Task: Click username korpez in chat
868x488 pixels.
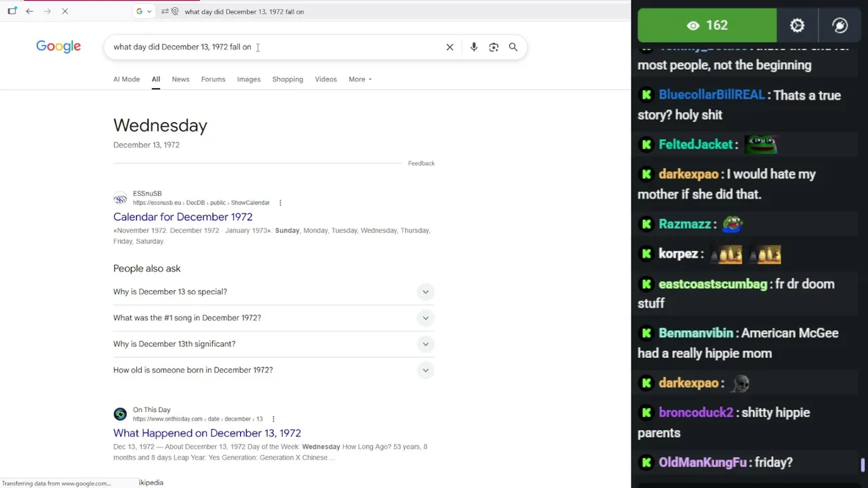Action: click(678, 254)
